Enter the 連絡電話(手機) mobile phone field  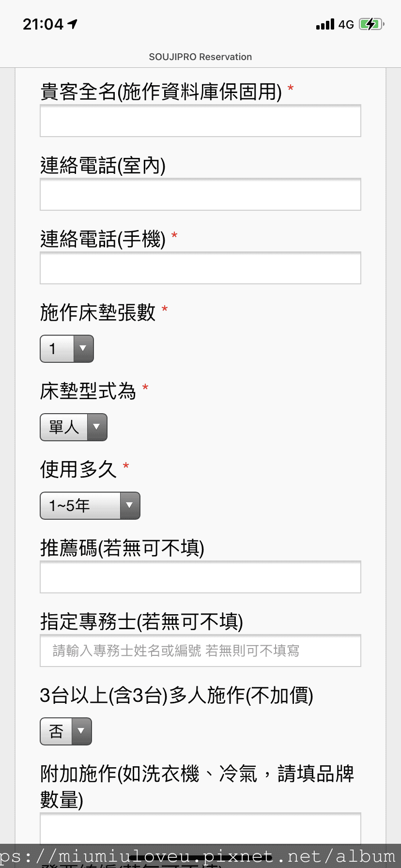(x=200, y=268)
